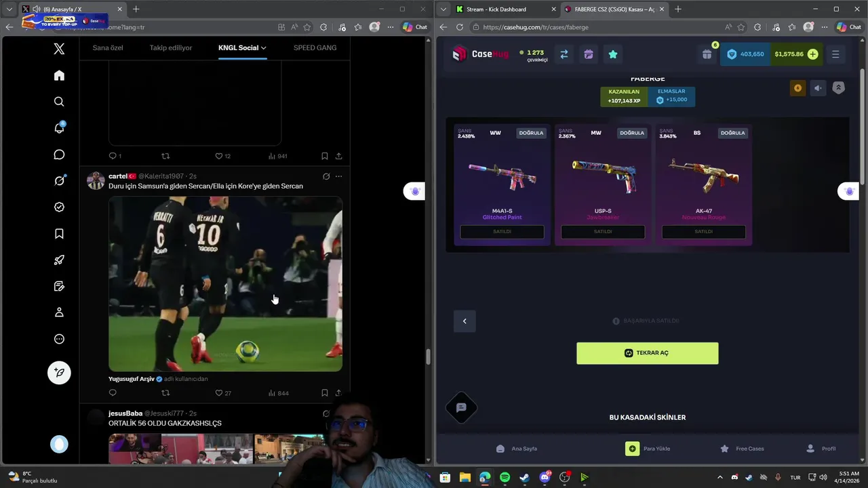
Task: Click SATILDI button under M4A1-S Glitched Paint
Action: pos(502,232)
